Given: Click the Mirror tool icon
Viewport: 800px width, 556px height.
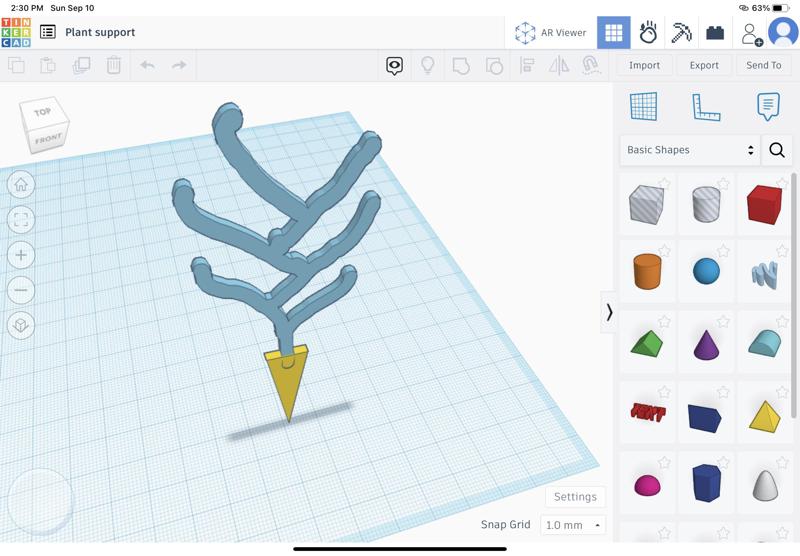Looking at the screenshot, I should 559,65.
